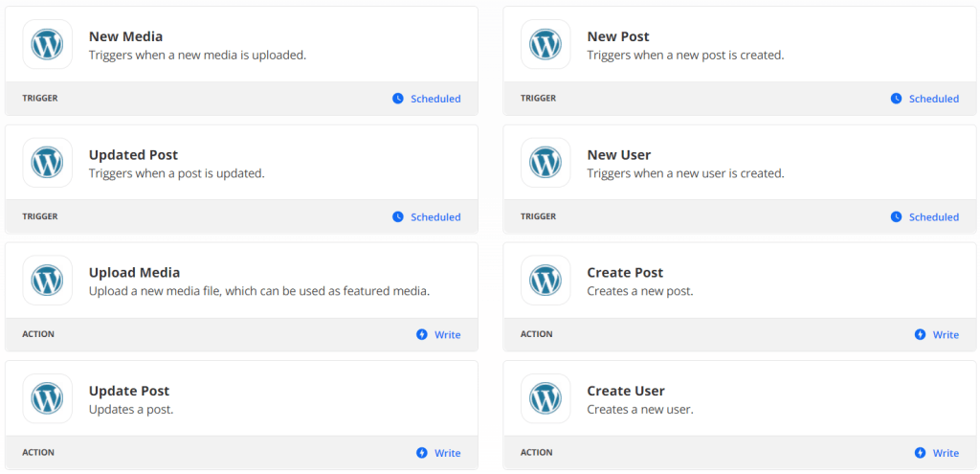Viewport: 980px width, 474px height.
Task: Click 'Creates a new user.' description
Action: click(x=640, y=410)
